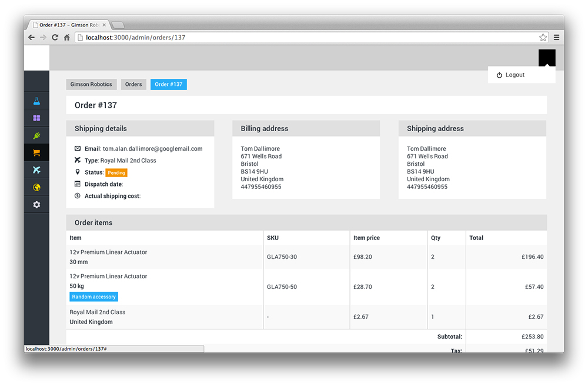The height and width of the screenshot is (386, 588).
Task: Open a new browser tab
Action: coord(118,25)
